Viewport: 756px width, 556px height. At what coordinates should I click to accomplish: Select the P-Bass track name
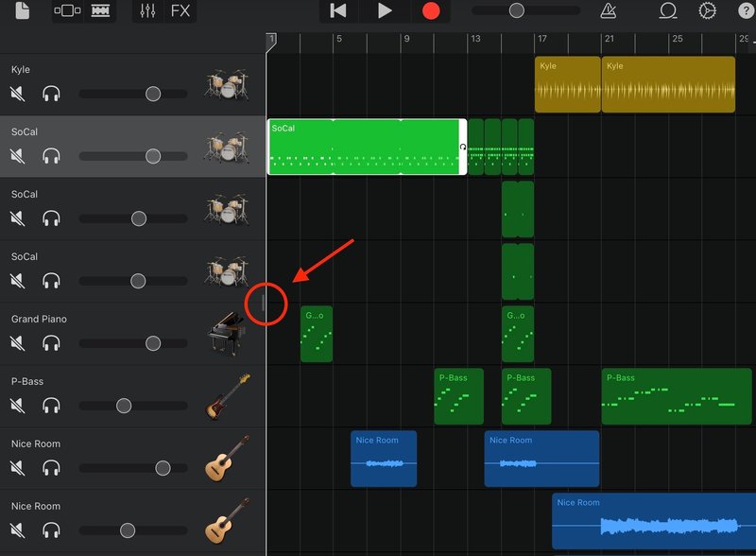coord(27,381)
